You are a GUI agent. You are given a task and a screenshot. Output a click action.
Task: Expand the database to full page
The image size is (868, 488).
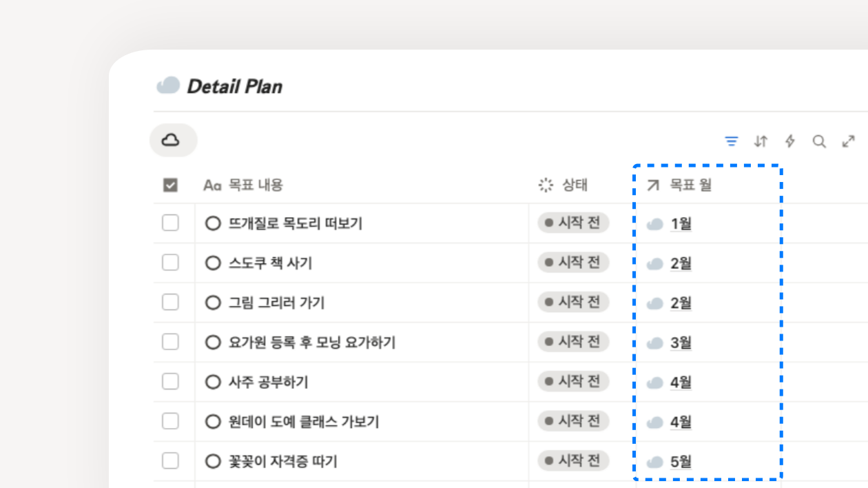coord(848,141)
